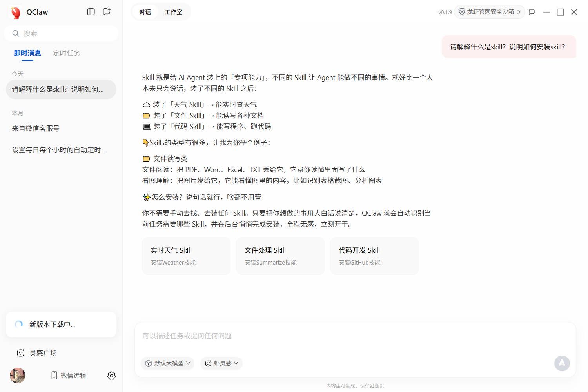The height and width of the screenshot is (392, 588).
Task: Toggle the sidebar panel icon
Action: [x=91, y=12]
